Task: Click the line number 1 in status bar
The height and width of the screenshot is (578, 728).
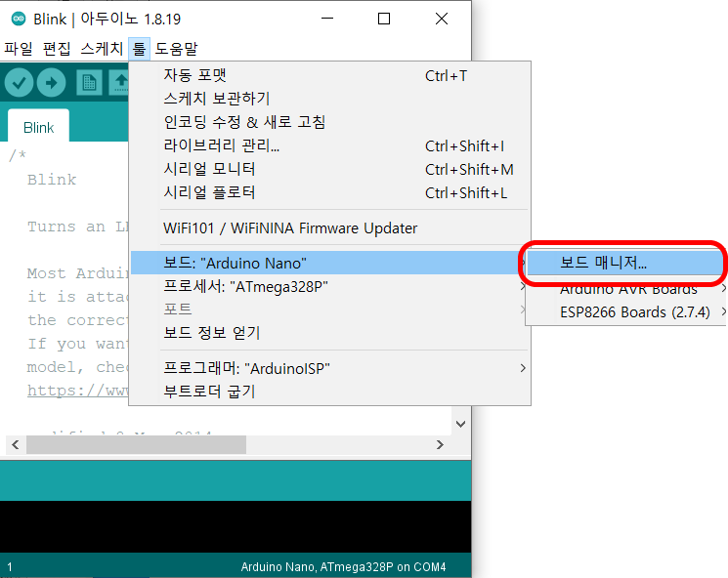Action: click(x=10, y=567)
